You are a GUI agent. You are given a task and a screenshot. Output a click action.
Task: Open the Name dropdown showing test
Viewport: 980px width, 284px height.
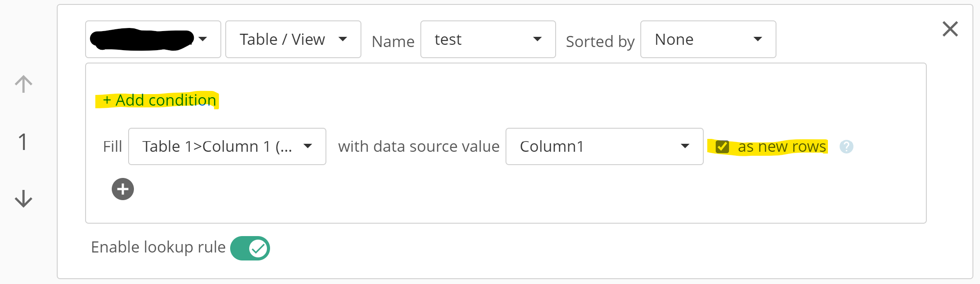(x=488, y=39)
